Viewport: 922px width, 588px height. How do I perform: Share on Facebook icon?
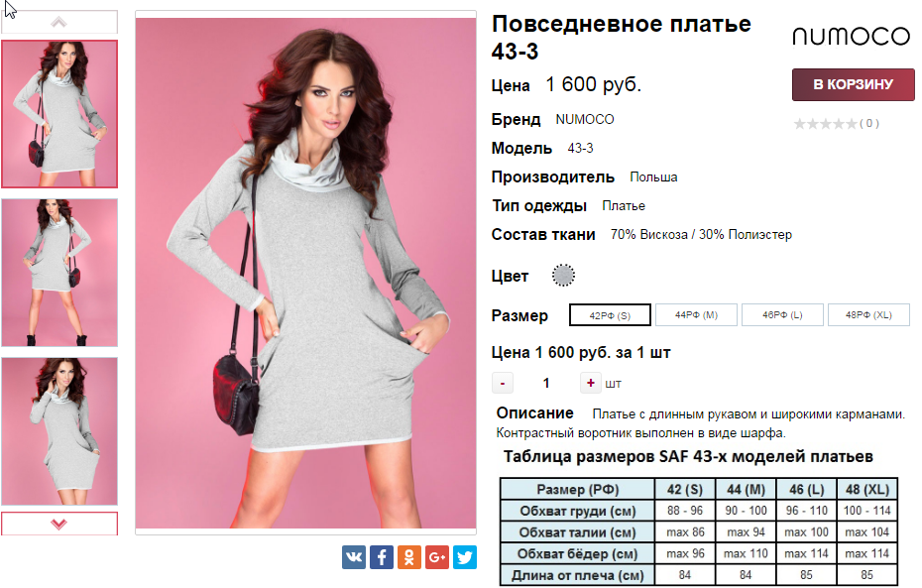(381, 557)
